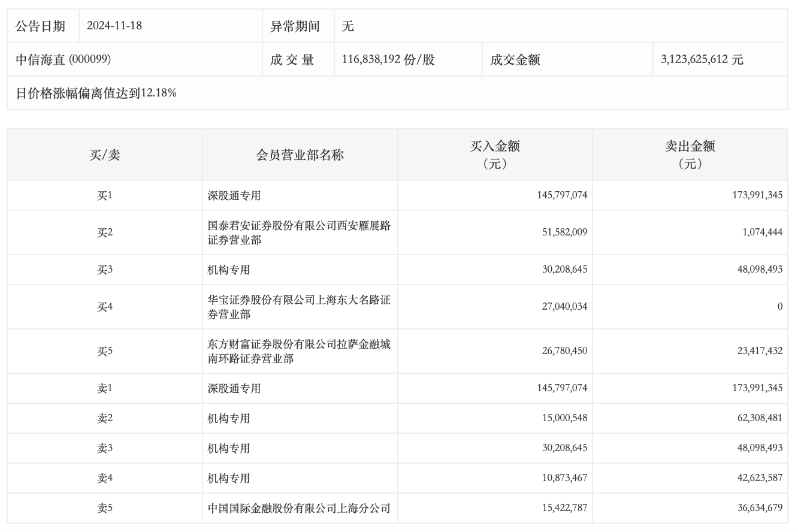Click the 公告日期 label cell

(x=40, y=26)
